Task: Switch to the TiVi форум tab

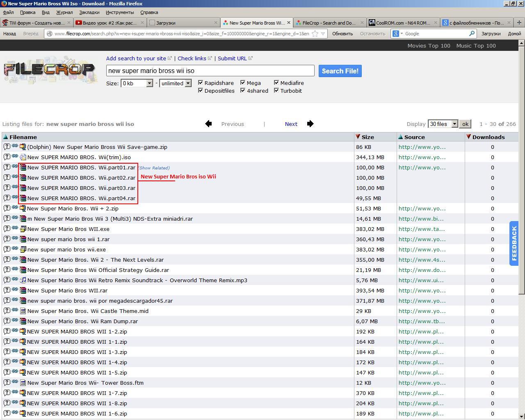Action: tap(37, 23)
